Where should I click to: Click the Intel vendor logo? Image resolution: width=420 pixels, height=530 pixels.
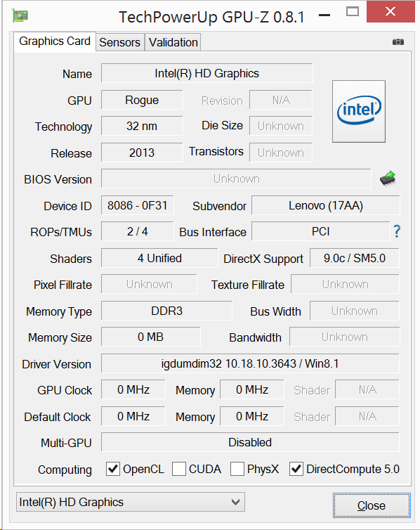tap(359, 111)
